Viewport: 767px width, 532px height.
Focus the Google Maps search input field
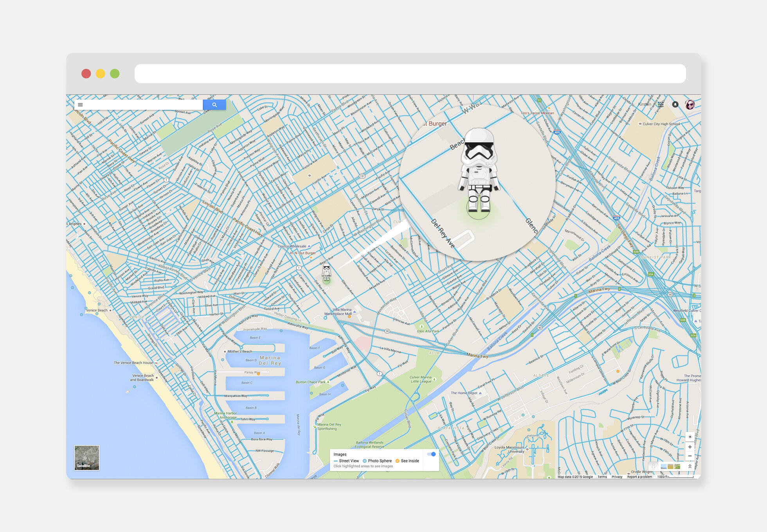143,105
